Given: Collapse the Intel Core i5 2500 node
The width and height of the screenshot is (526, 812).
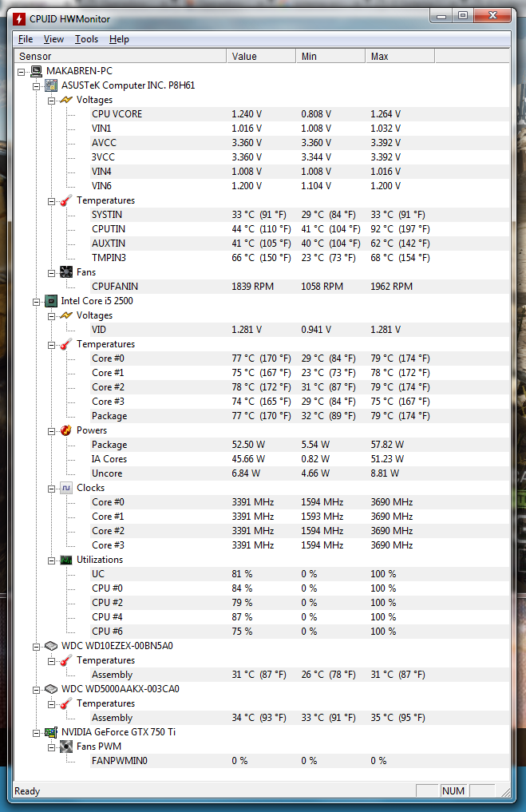Looking at the screenshot, I should (36, 301).
